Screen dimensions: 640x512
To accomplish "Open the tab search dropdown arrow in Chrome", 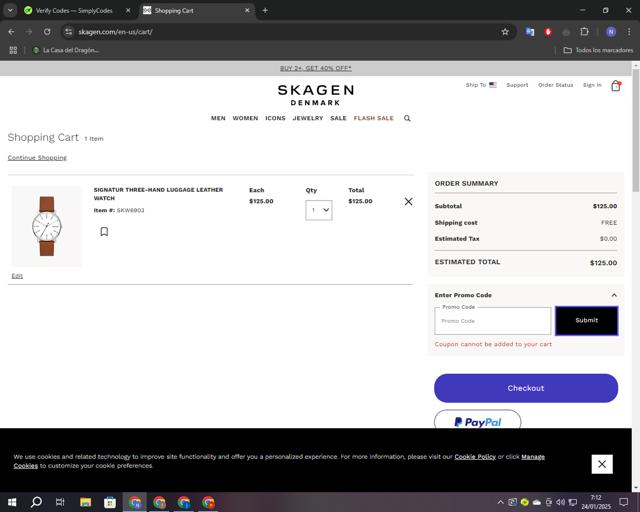I will [x=10, y=11].
